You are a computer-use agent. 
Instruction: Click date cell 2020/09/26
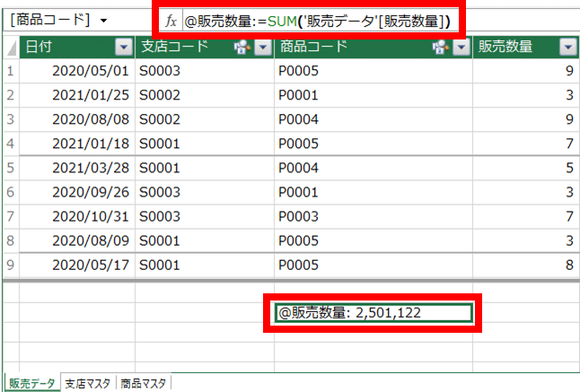[x=77, y=192]
